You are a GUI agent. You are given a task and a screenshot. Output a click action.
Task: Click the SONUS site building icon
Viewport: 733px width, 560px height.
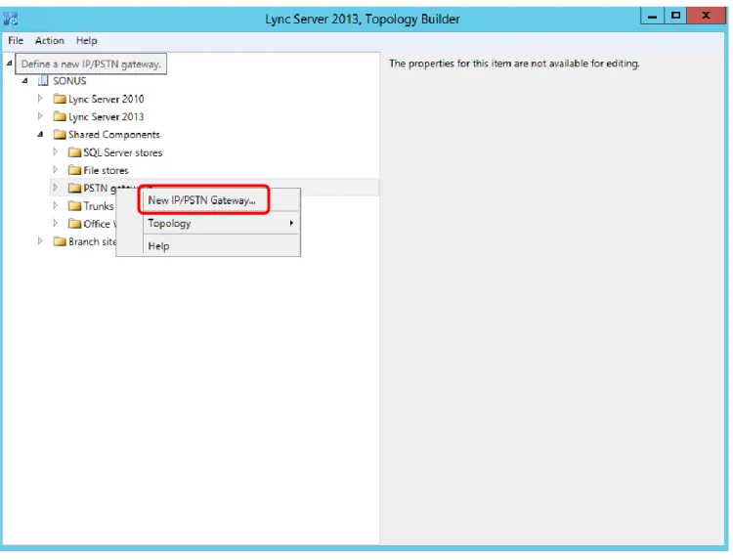(x=43, y=81)
